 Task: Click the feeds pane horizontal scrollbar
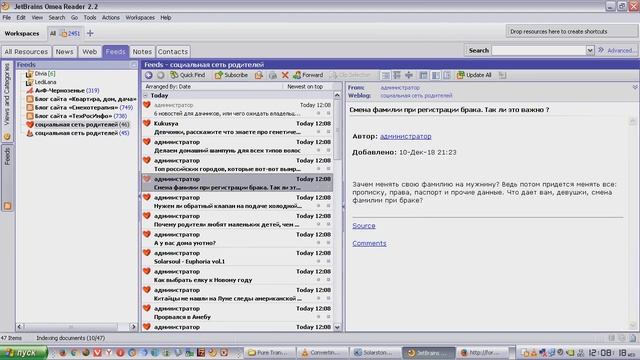76,327
